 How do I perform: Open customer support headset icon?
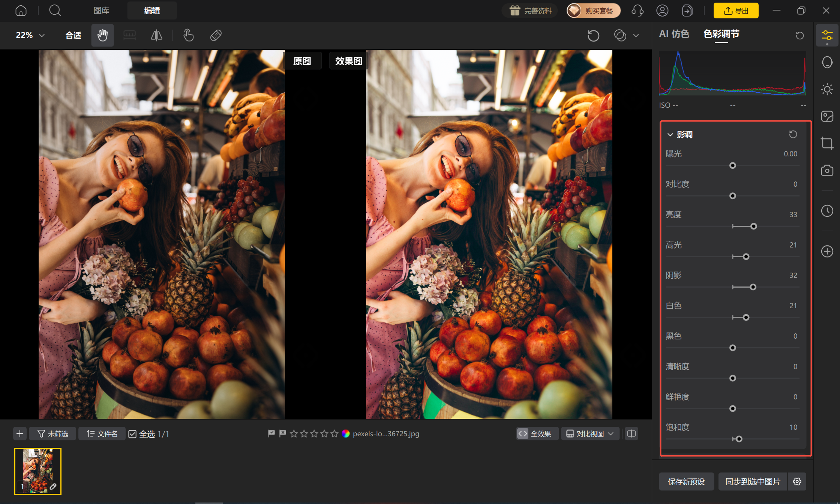coord(637,10)
